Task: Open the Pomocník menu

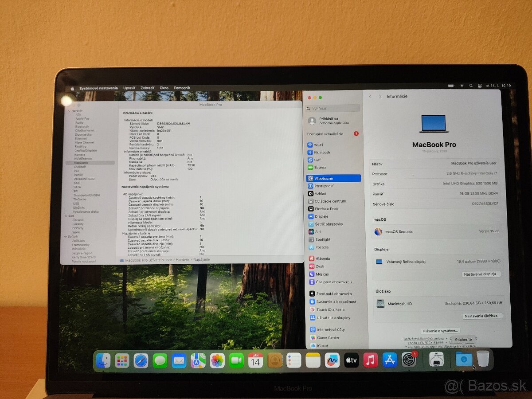Action: [183, 88]
